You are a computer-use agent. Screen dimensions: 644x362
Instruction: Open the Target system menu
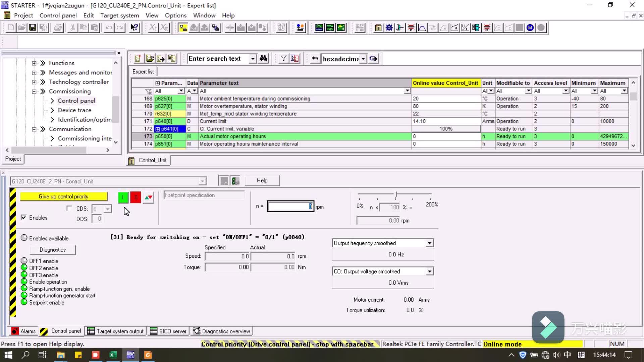(119, 15)
